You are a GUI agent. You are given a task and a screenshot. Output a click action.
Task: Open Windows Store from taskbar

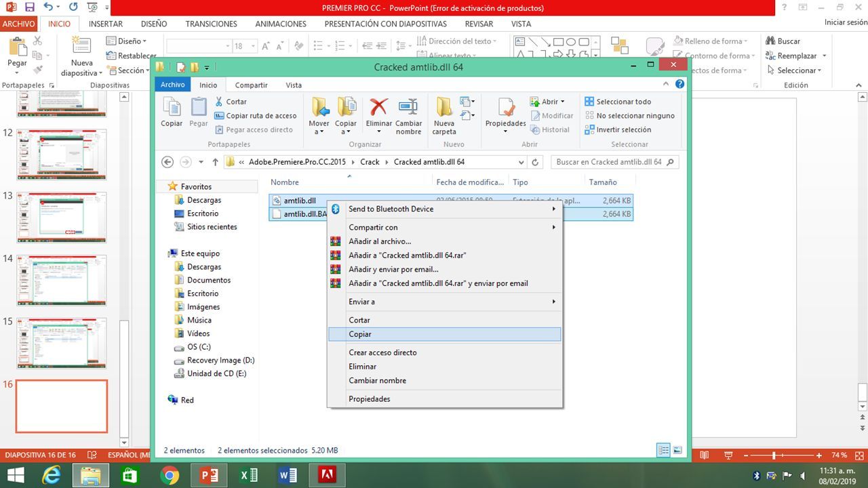(x=130, y=475)
